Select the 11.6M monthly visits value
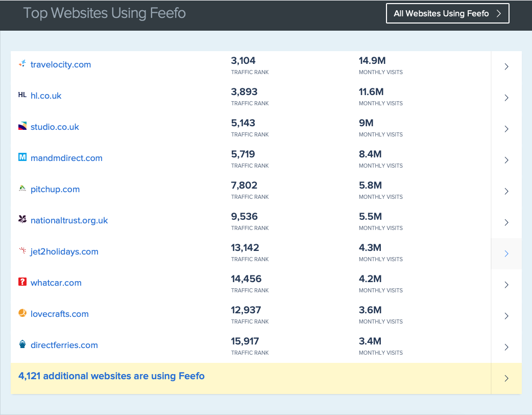 pyautogui.click(x=371, y=91)
